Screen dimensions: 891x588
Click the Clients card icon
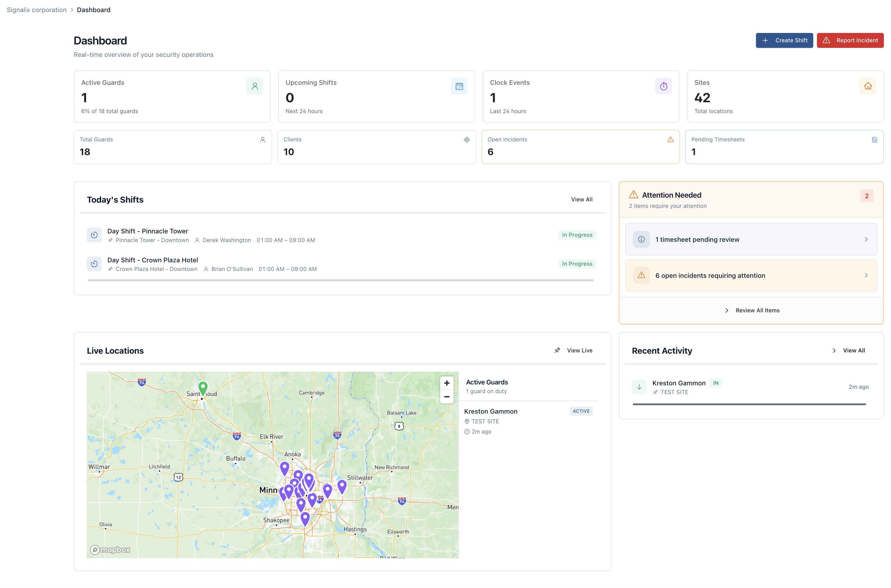[467, 140]
